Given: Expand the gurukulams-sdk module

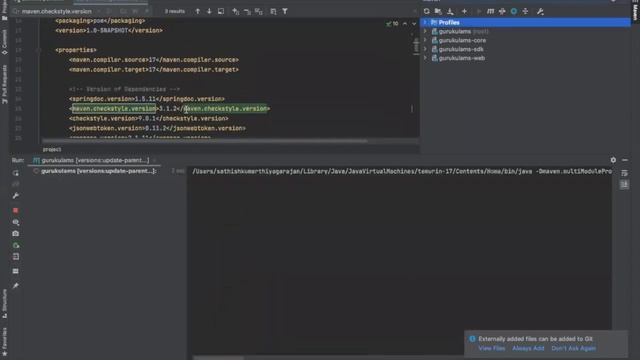Looking at the screenshot, I should (425, 49).
